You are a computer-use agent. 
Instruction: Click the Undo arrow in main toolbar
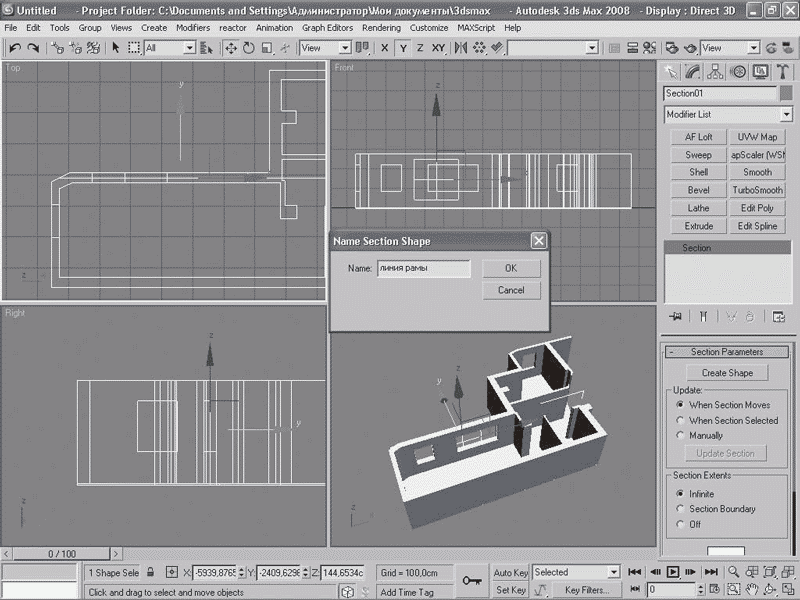click(x=15, y=48)
